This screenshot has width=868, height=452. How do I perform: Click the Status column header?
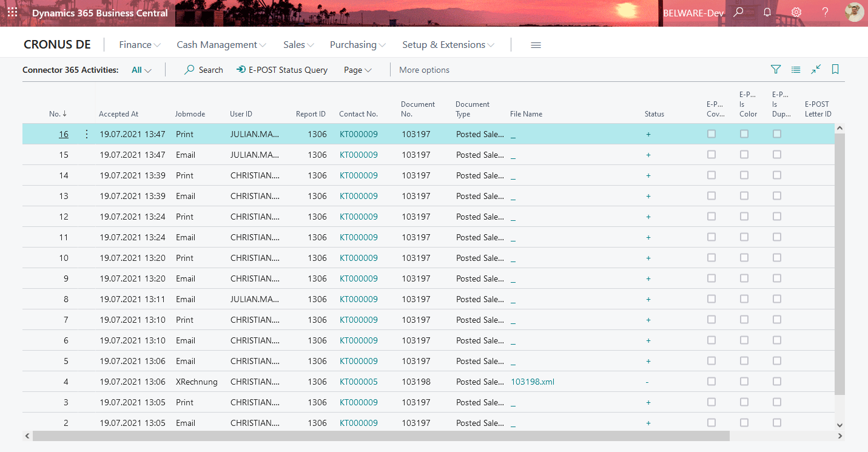pos(654,113)
